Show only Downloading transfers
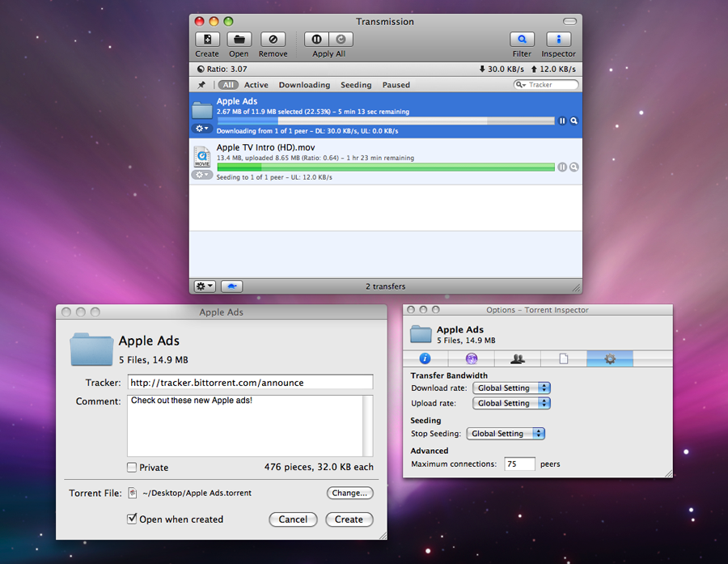The height and width of the screenshot is (564, 728). 304,85
